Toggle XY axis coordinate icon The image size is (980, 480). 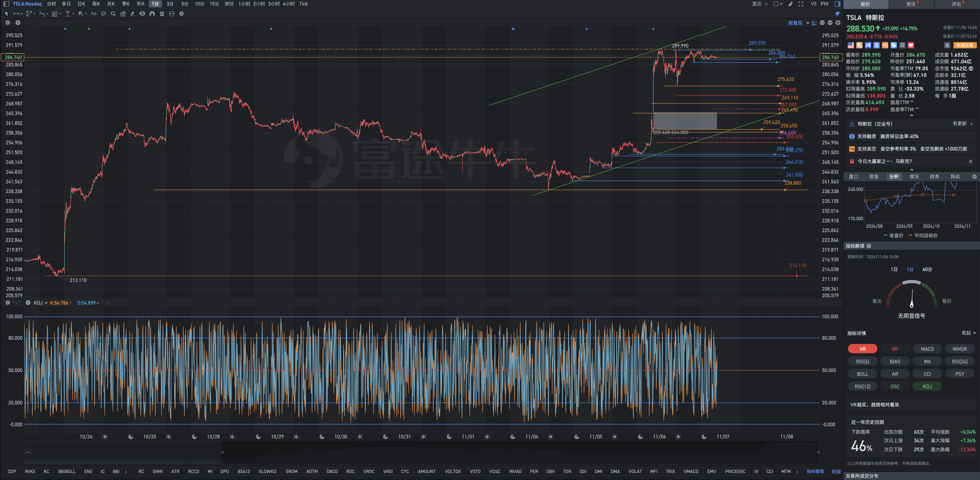pos(814,23)
